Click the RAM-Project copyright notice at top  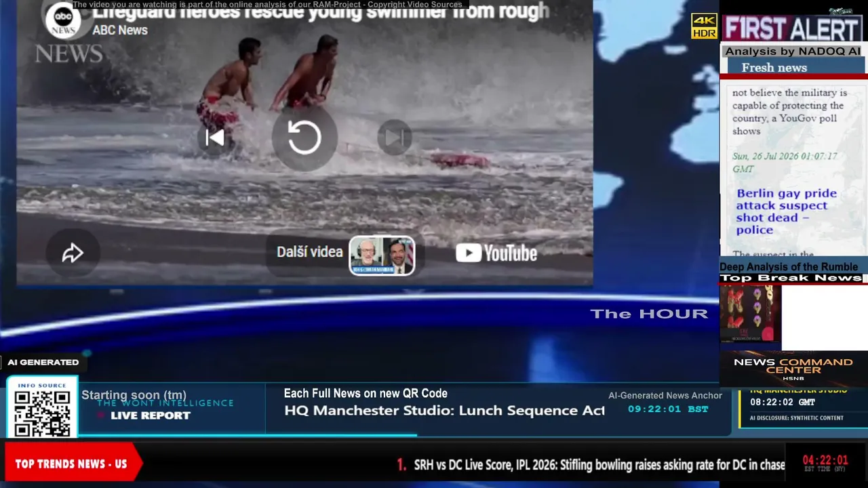pos(268,5)
